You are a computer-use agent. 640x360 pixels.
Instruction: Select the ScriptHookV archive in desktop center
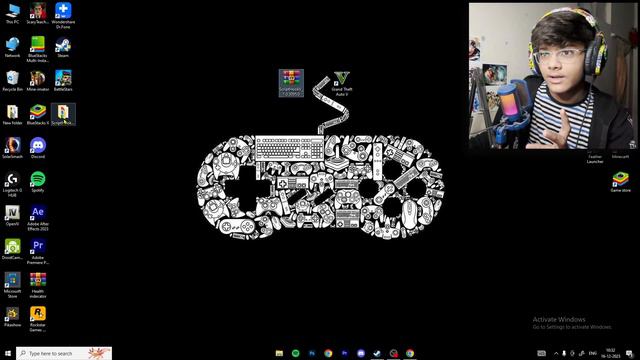click(291, 83)
